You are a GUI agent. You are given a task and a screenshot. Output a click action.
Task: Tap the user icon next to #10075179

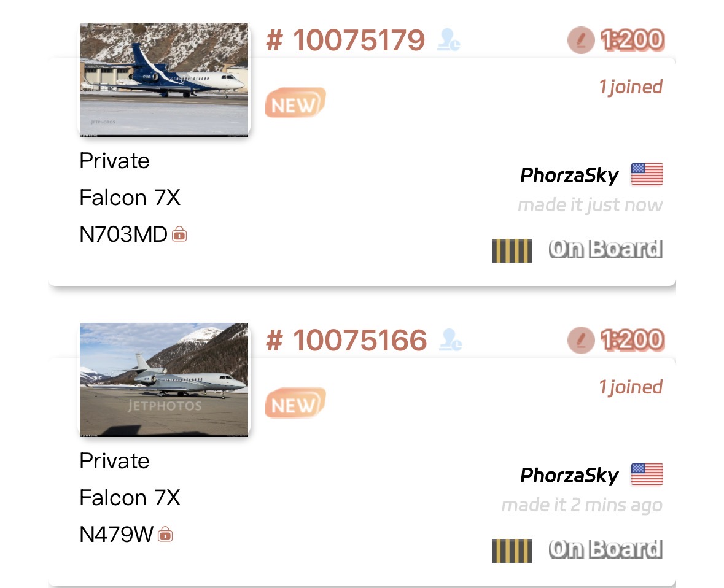449,41
